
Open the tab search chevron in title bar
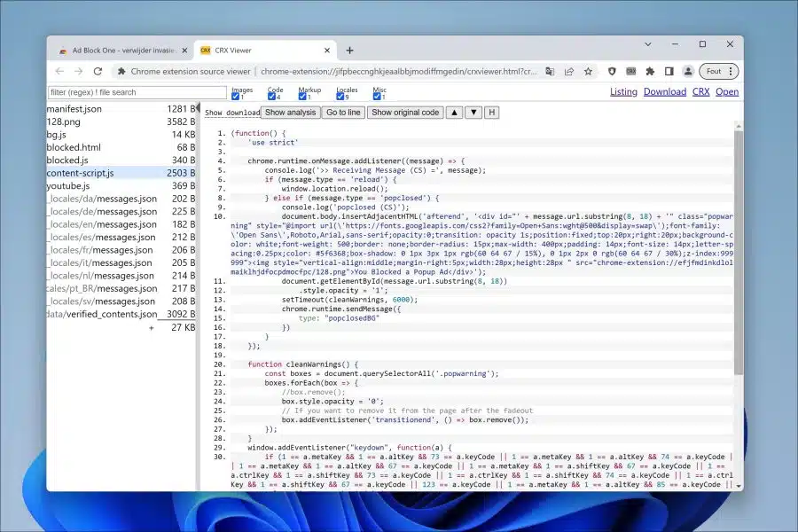(648, 44)
